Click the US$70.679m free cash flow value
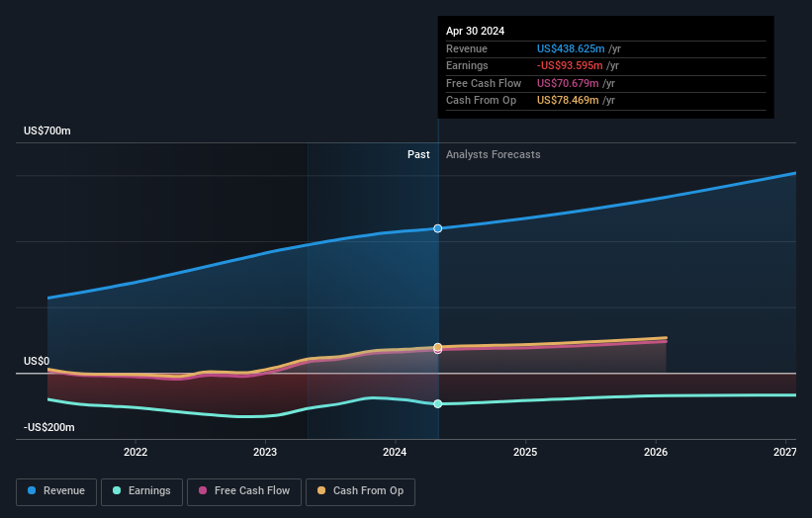This screenshot has width=812, height=518. 568,83
